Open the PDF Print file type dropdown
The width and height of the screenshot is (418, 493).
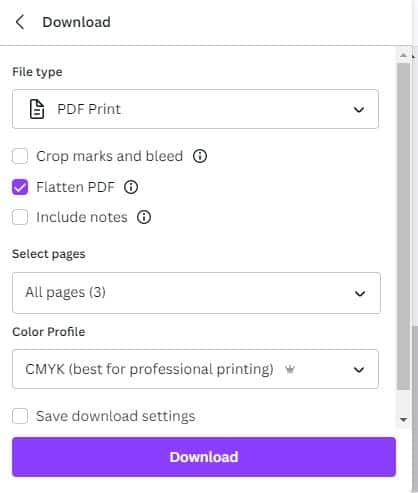pos(195,109)
